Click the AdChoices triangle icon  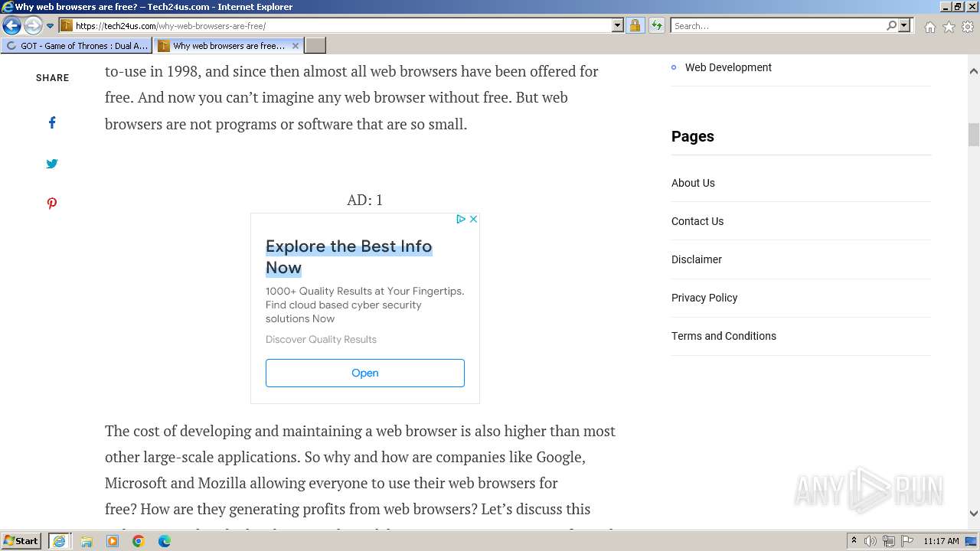461,219
